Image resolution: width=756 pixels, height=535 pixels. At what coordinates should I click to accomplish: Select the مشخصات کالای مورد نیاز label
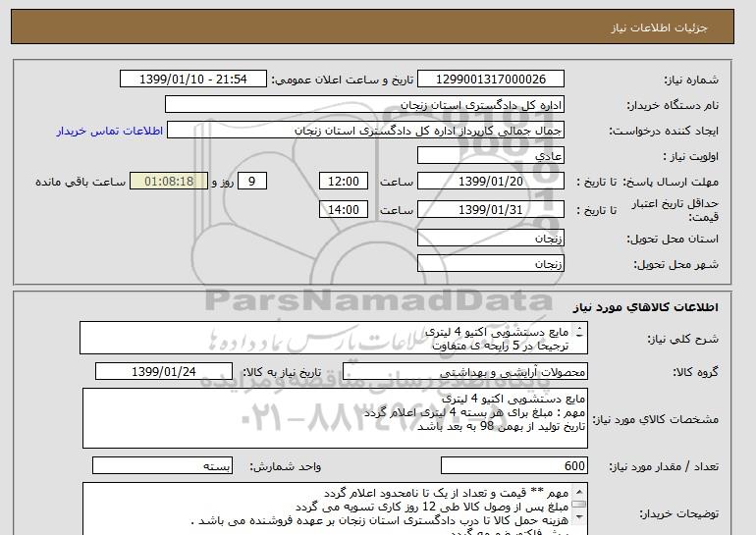(655, 419)
